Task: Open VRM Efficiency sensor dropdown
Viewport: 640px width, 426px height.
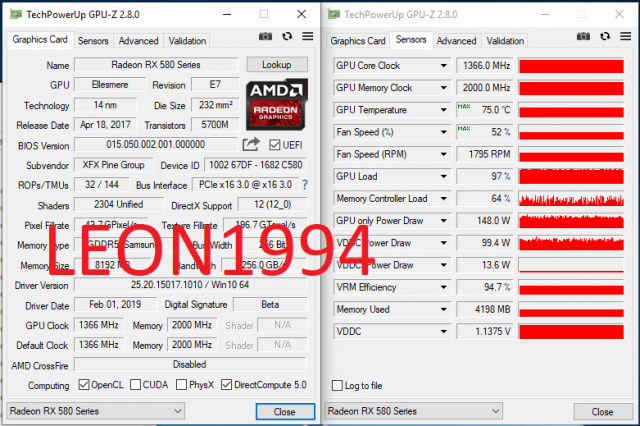Action: (x=443, y=287)
